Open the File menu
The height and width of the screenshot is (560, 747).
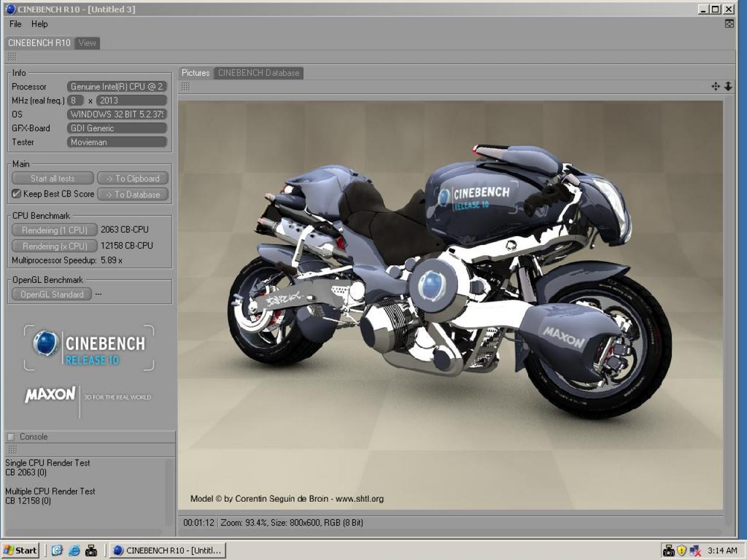click(15, 24)
